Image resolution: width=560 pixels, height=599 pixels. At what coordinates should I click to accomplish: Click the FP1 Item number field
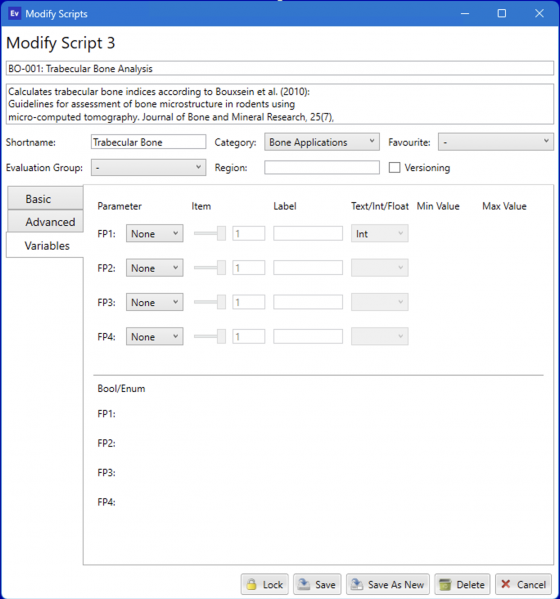249,233
